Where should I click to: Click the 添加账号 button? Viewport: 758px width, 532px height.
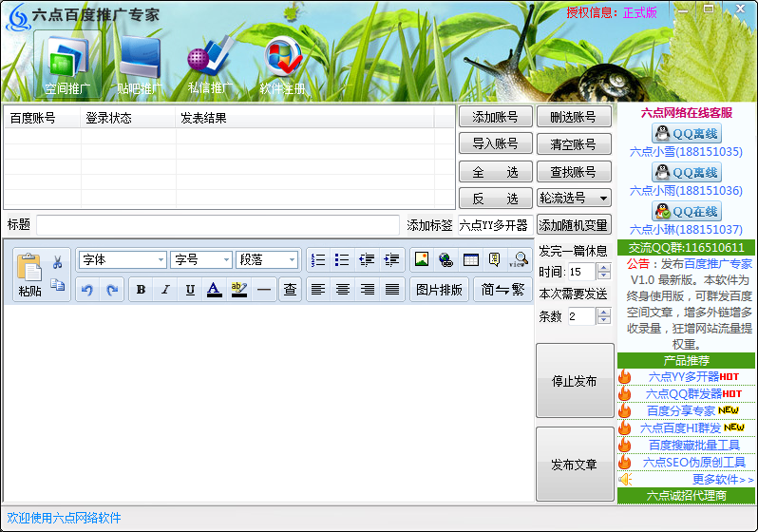click(x=495, y=117)
